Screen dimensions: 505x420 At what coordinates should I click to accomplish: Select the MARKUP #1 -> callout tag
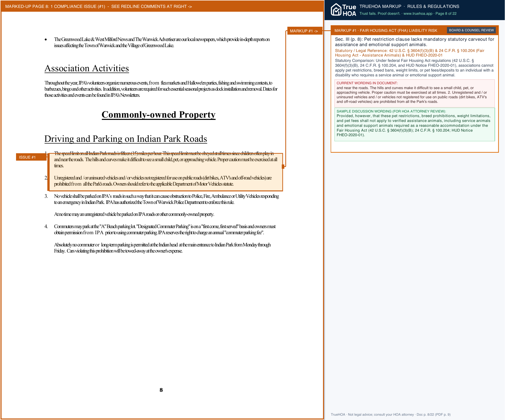304,31
